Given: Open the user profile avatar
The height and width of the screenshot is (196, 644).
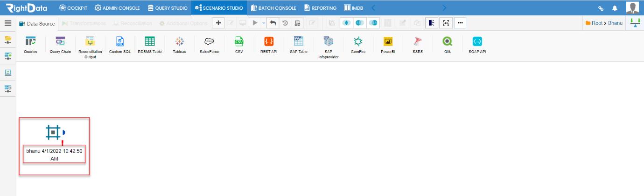Looking at the screenshot, I should click(x=633, y=7).
